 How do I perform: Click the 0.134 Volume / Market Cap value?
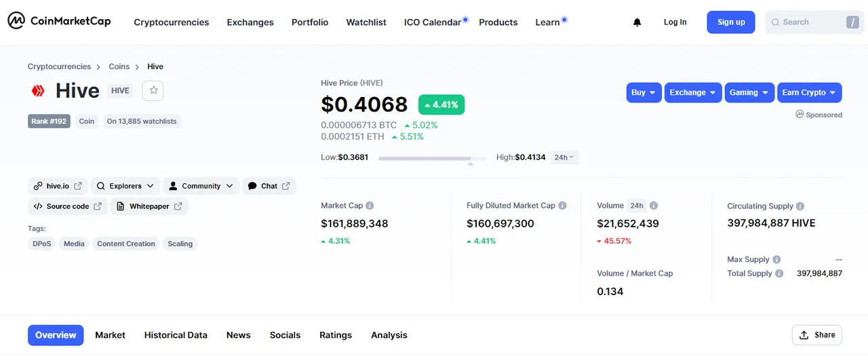click(x=610, y=292)
